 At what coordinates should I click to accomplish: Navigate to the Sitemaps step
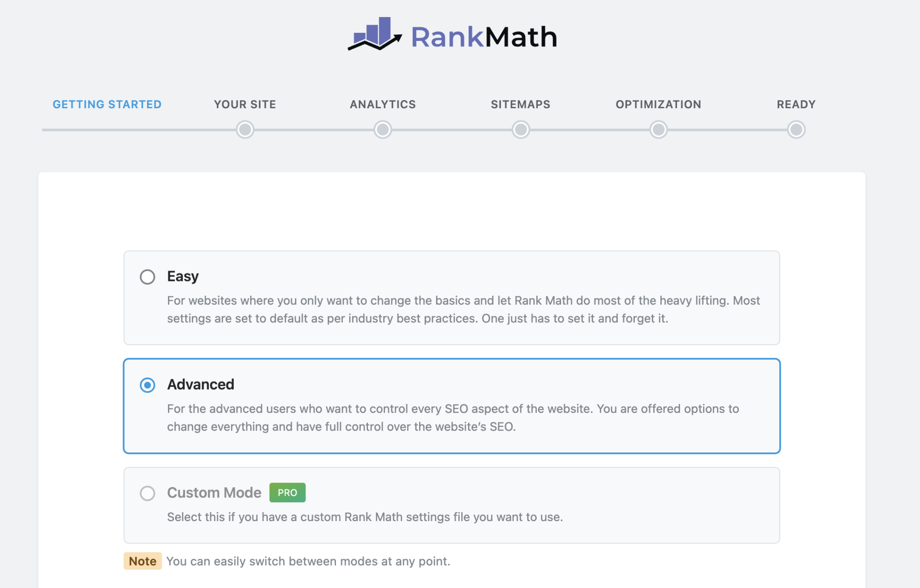pos(520,104)
